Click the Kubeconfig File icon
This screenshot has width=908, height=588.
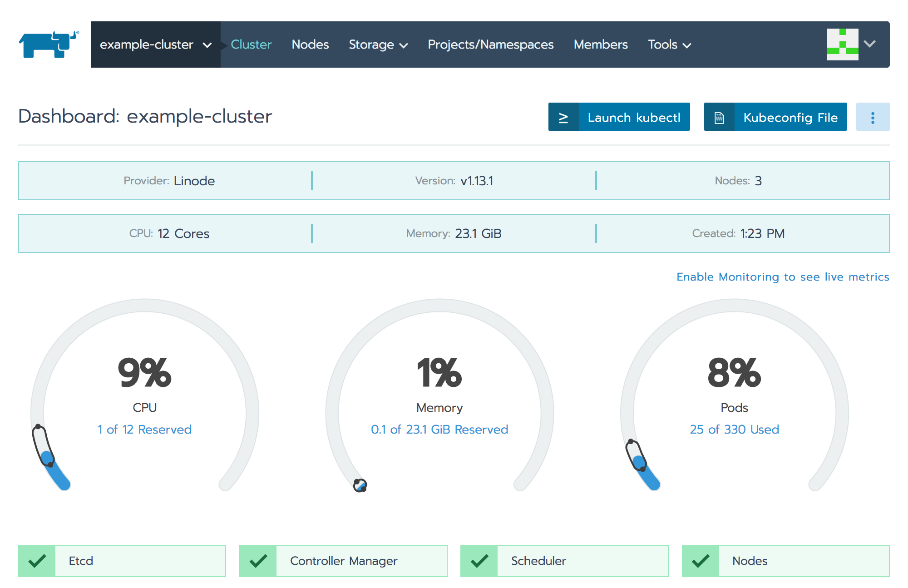pyautogui.click(x=718, y=118)
